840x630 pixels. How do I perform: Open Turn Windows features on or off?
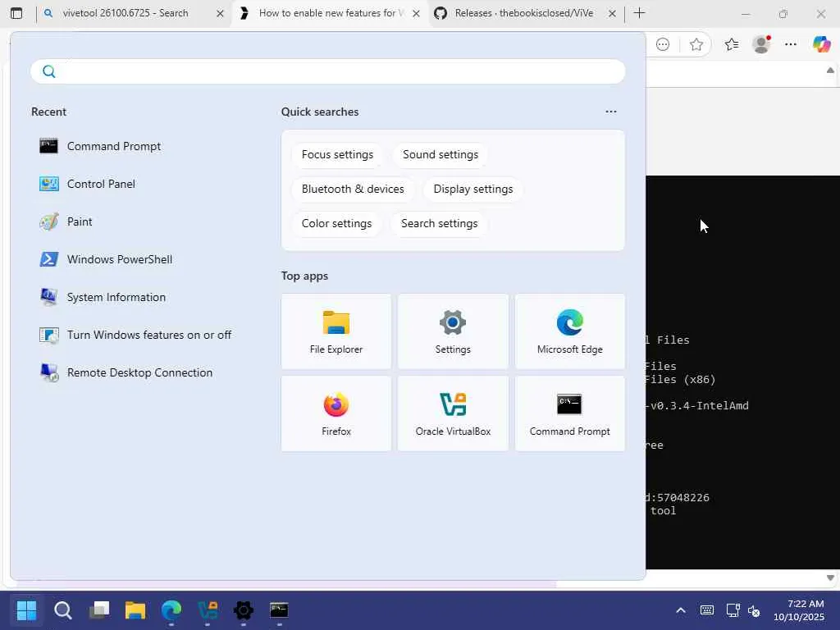click(135, 335)
